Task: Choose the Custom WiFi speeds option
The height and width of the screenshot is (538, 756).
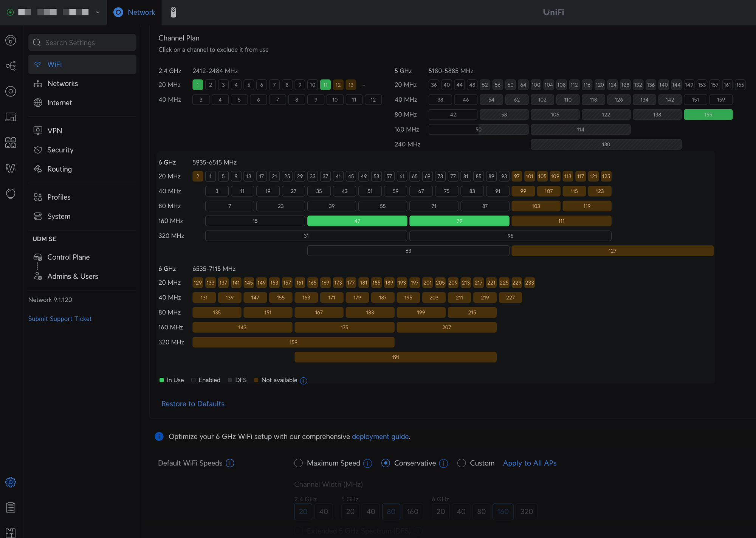Action: [x=461, y=463]
